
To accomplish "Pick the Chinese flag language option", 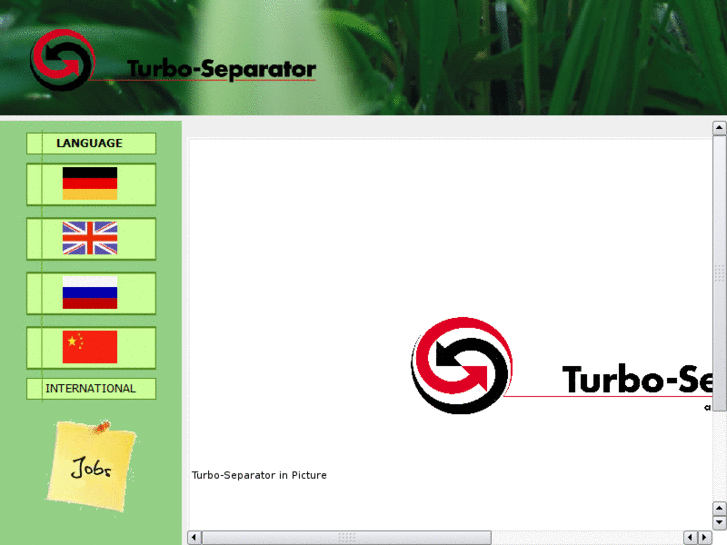I will click(x=90, y=347).
